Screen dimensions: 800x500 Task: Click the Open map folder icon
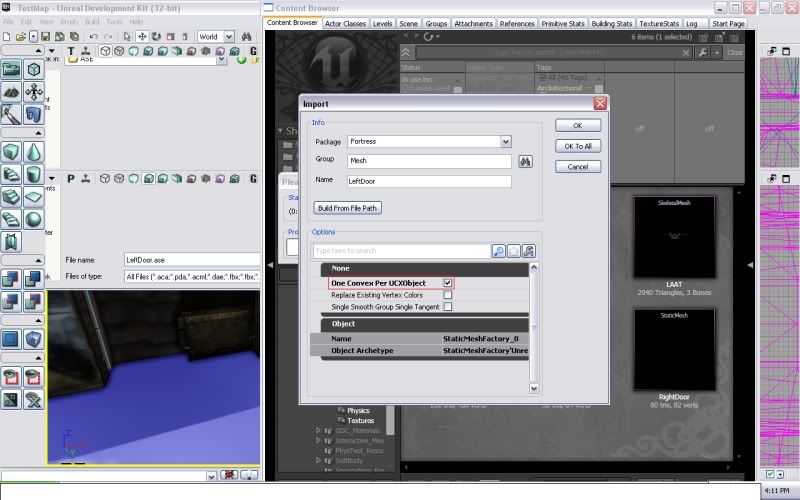20,37
